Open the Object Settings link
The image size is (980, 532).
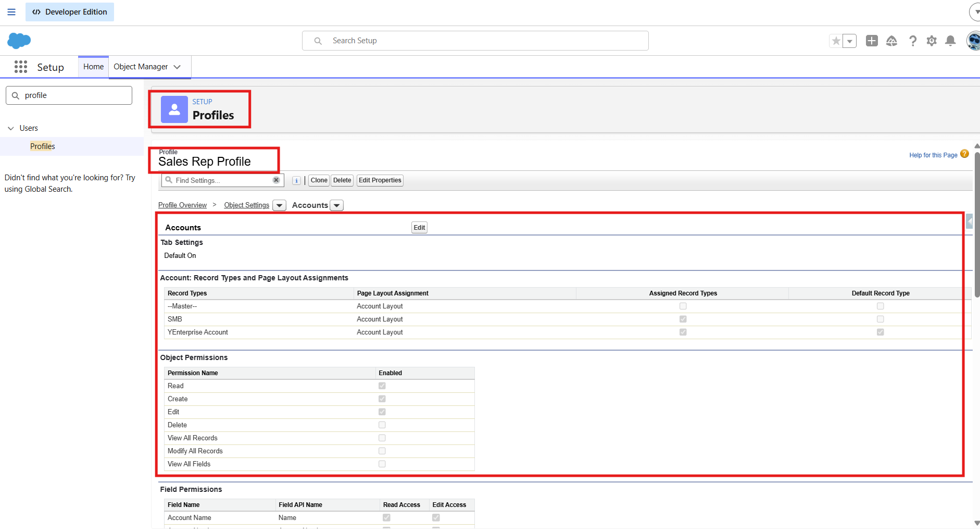click(247, 205)
